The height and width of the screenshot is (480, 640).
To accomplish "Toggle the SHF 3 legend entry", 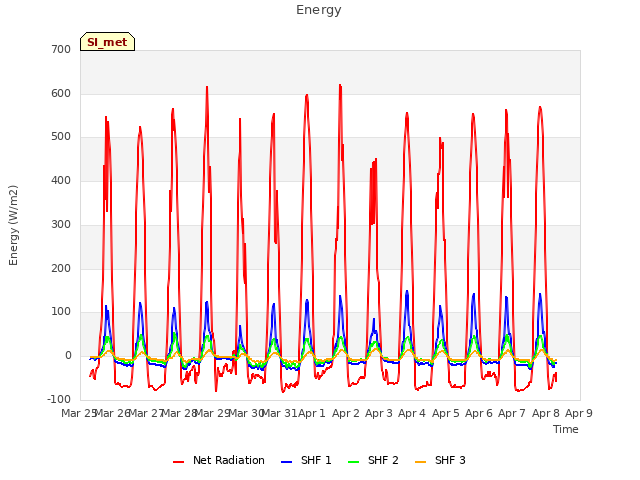I will (440, 460).
